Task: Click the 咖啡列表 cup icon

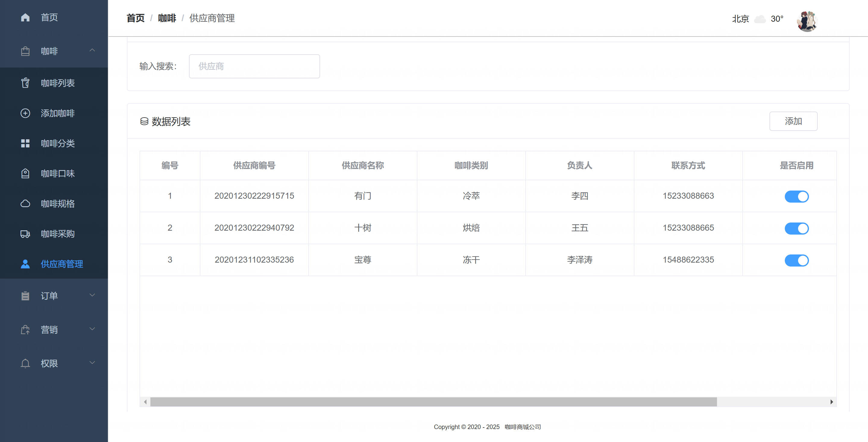Action: click(25, 83)
